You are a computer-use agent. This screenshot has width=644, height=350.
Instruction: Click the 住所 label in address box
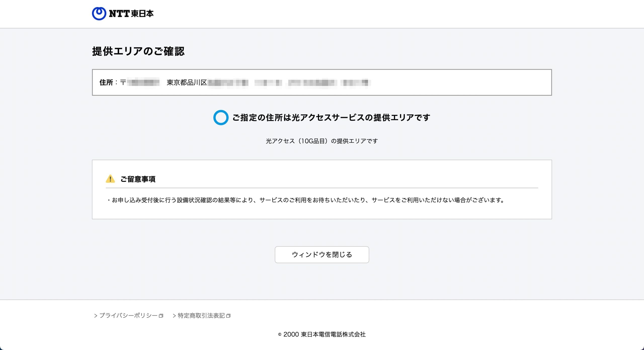[x=106, y=82]
